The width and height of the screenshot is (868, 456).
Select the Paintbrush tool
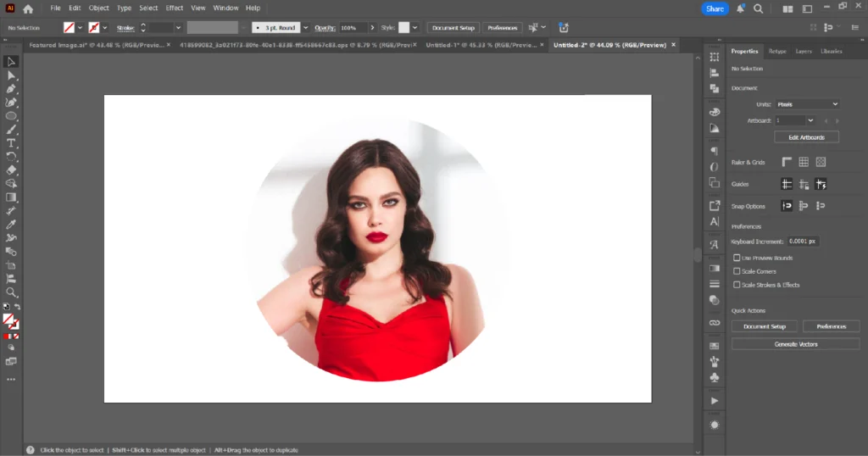pyautogui.click(x=10, y=130)
